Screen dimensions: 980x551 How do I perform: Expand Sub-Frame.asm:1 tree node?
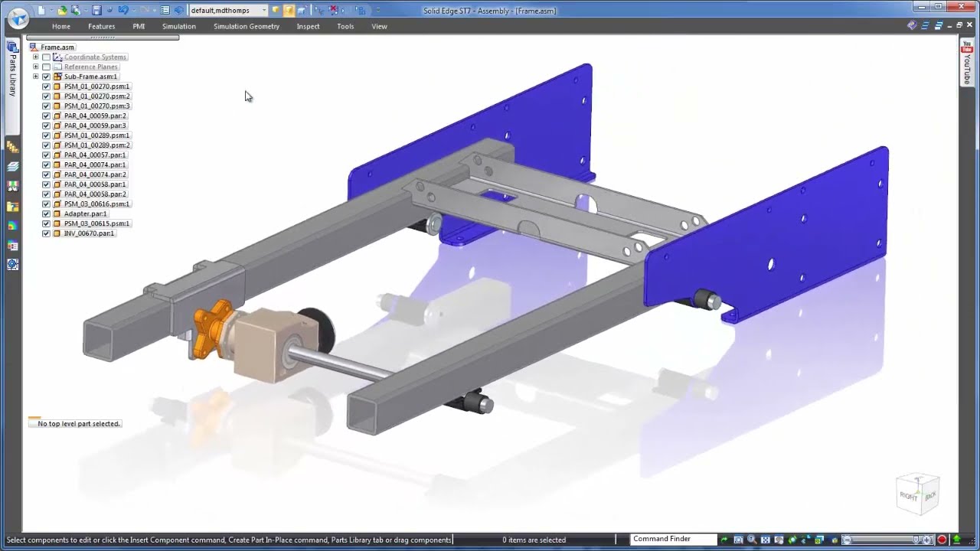[35, 77]
